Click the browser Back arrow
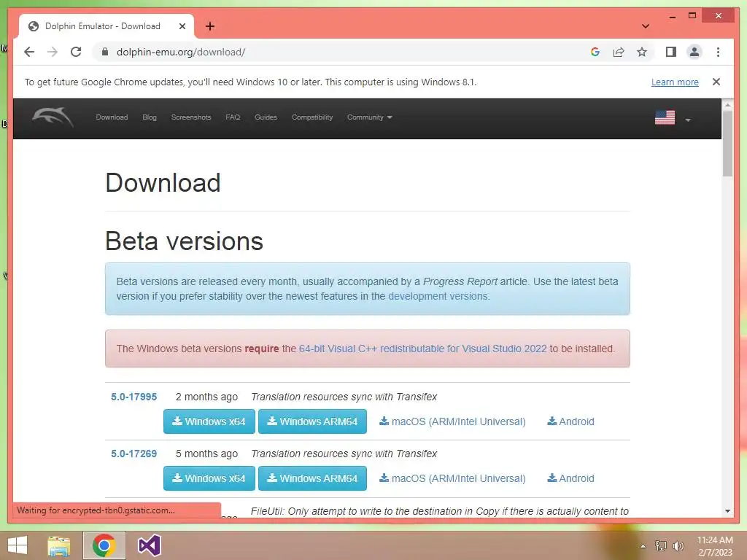 29,52
